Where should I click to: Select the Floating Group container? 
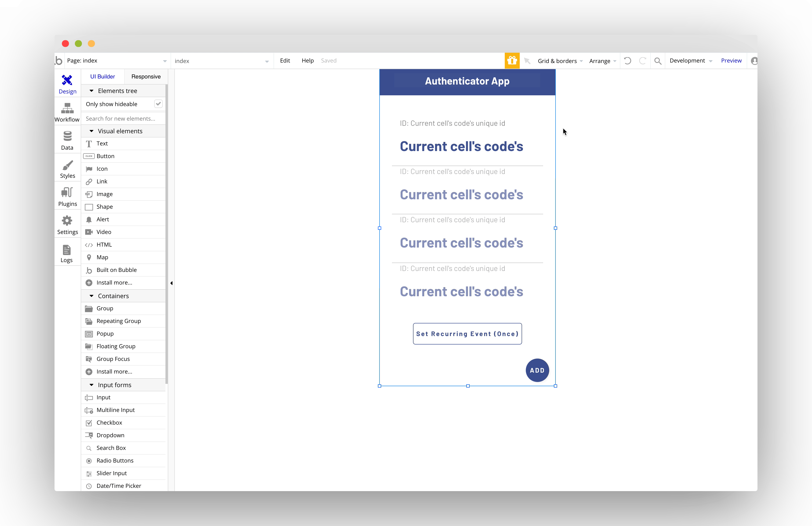click(x=123, y=346)
